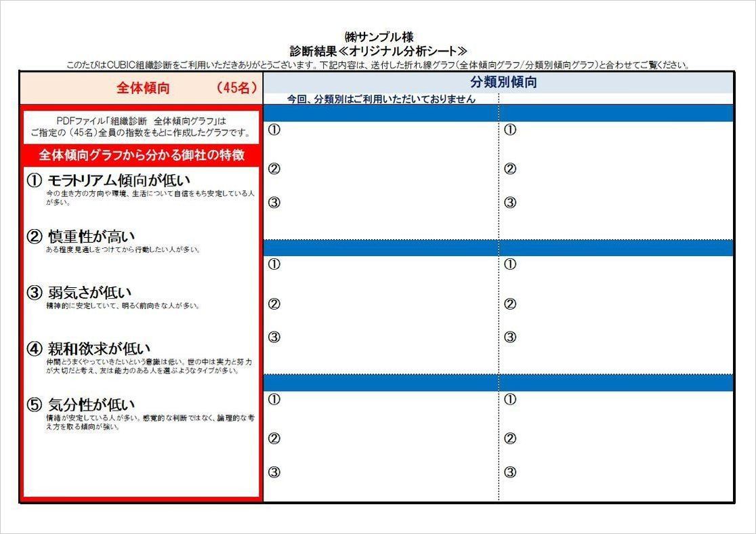Click the description starting 仲間とうまくやっていきたい
The width and height of the screenshot is (756, 534).
(x=149, y=366)
